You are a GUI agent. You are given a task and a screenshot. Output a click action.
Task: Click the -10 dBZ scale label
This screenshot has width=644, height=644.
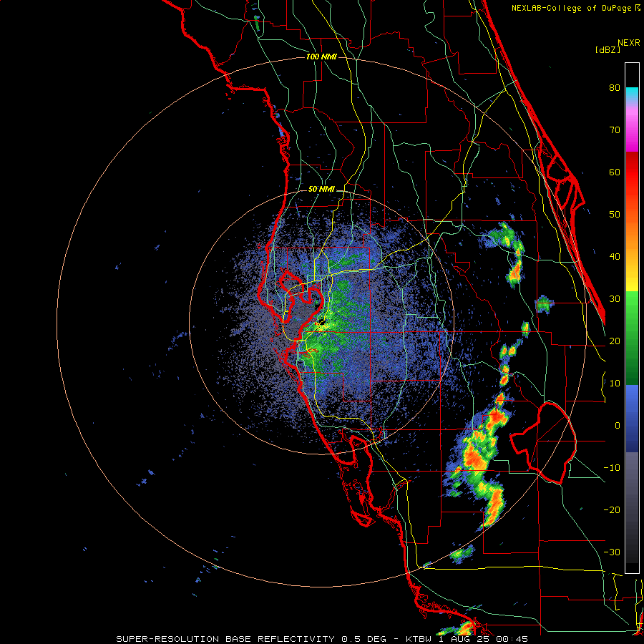pyautogui.click(x=612, y=468)
